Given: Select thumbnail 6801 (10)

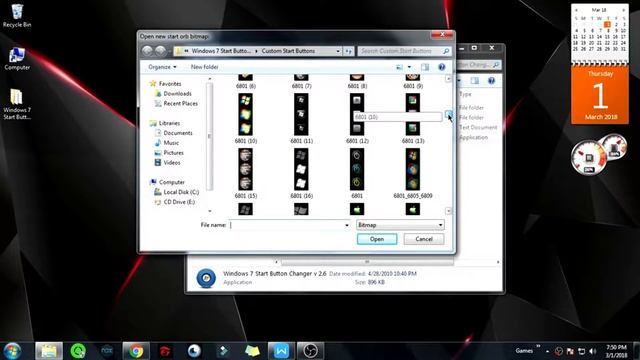Looking at the screenshot, I should point(246,119).
